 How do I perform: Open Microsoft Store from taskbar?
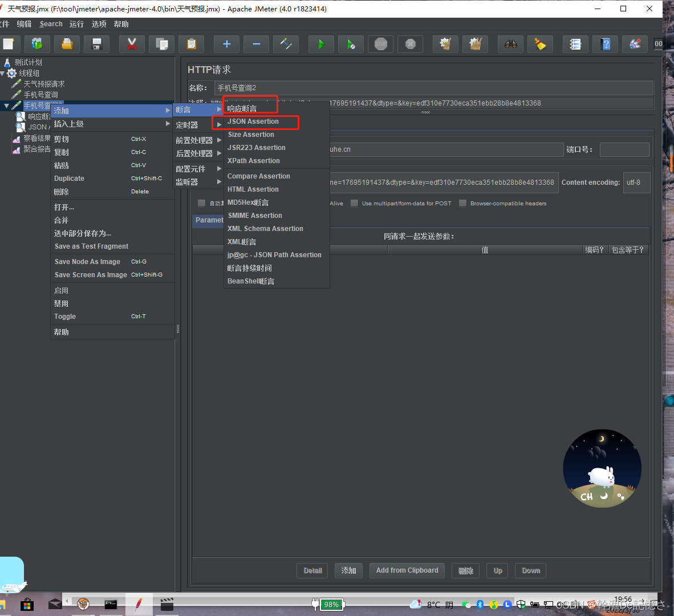[27, 605]
